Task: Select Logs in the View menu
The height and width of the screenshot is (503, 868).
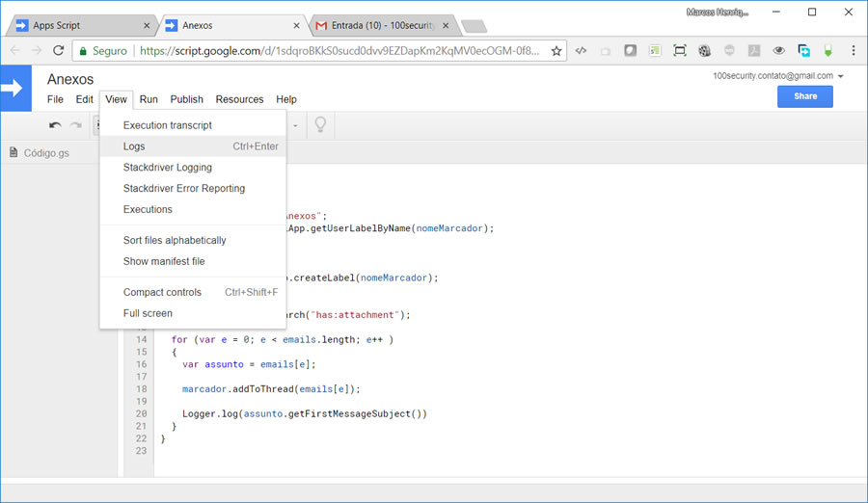Action: point(193,146)
